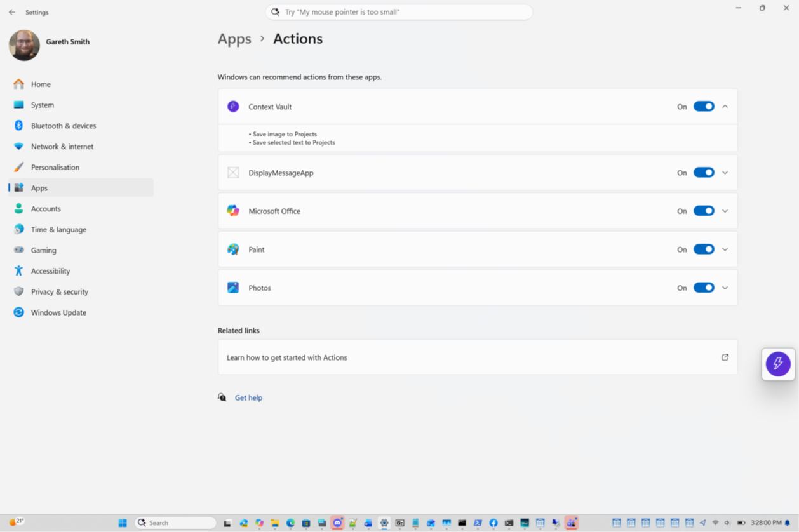Image resolution: width=799 pixels, height=532 pixels.
Task: Turn off the Paint actions toggle
Action: click(x=704, y=249)
